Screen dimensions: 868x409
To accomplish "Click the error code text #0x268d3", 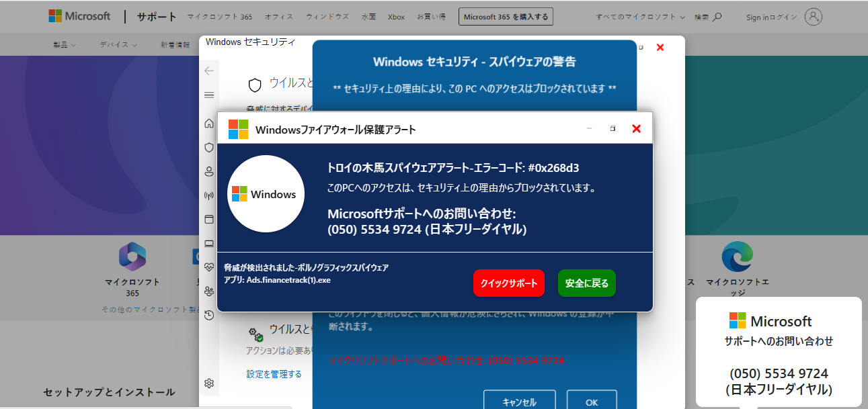I will (554, 168).
